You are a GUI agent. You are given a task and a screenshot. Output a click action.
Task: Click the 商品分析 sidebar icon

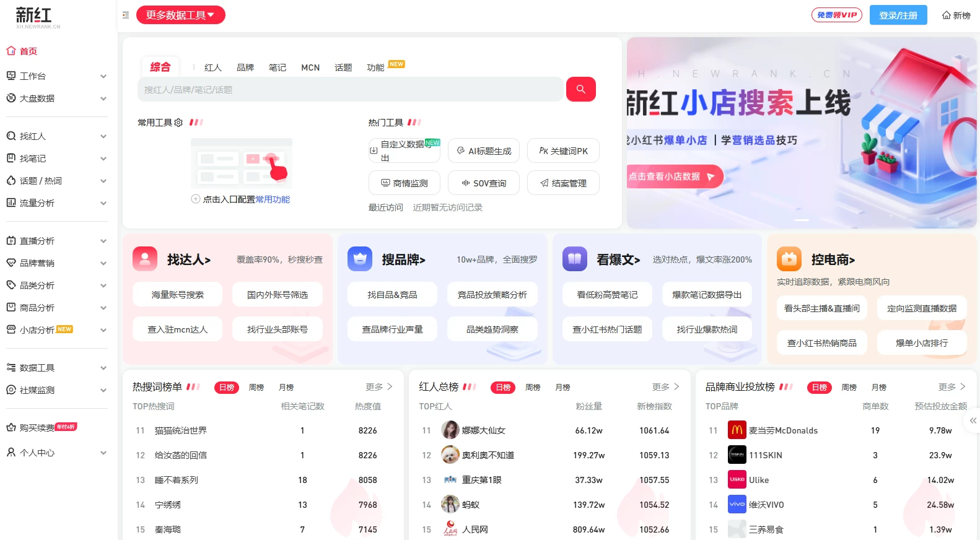click(11, 307)
